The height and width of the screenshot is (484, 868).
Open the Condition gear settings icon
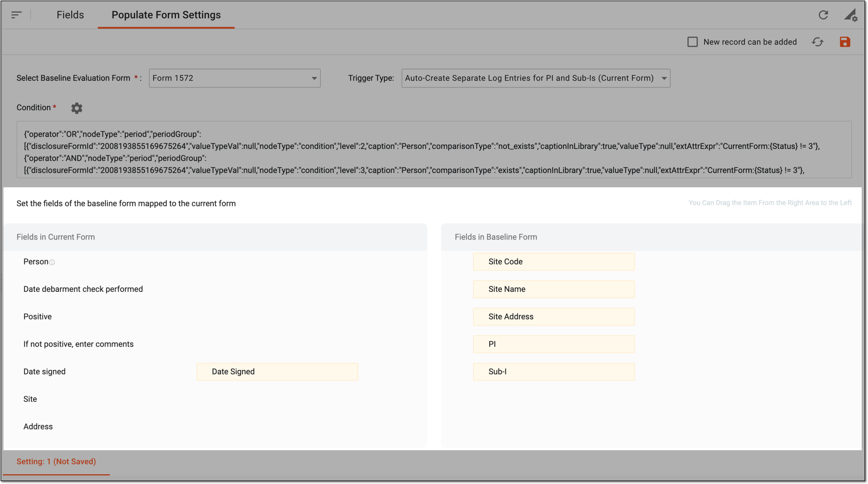tap(77, 108)
